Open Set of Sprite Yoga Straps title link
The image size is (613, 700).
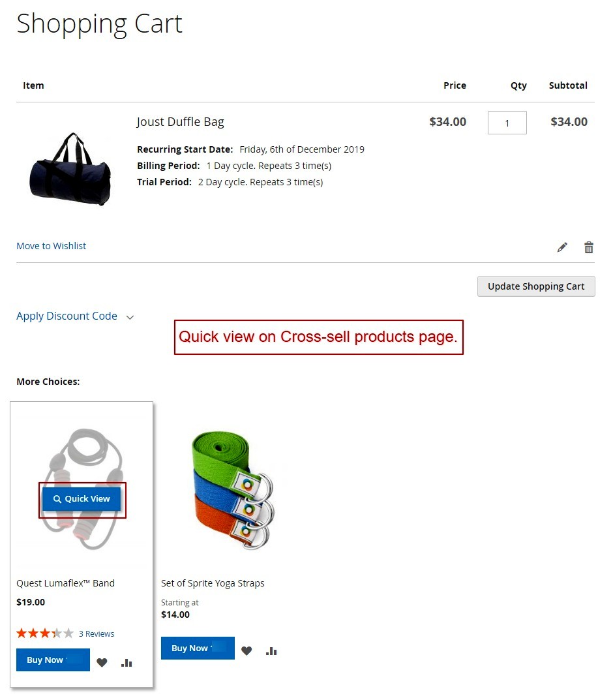click(x=213, y=583)
